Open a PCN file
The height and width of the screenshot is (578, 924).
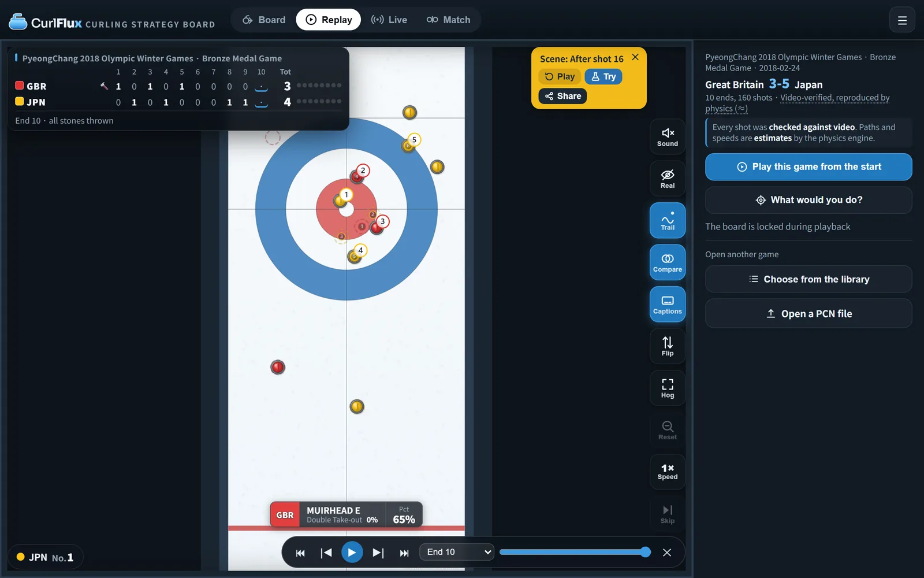[808, 314]
